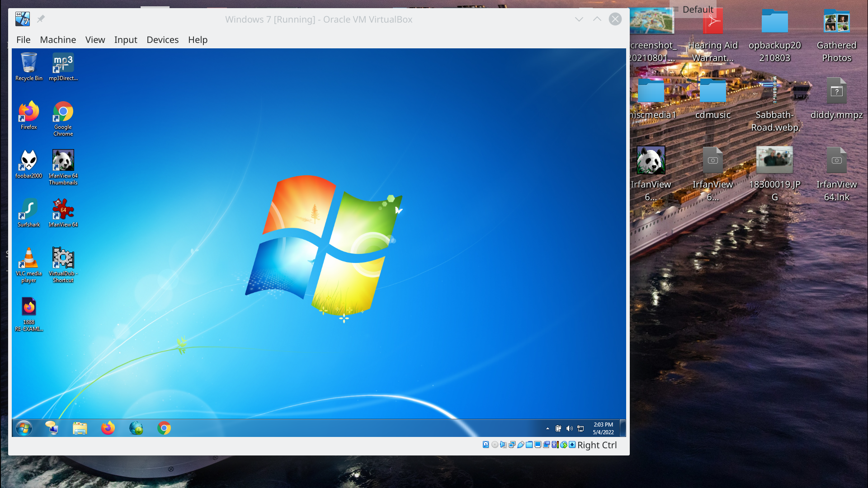Click the Chrome icon in the guest taskbar
Screen dimensions: 868x488
coord(164,428)
